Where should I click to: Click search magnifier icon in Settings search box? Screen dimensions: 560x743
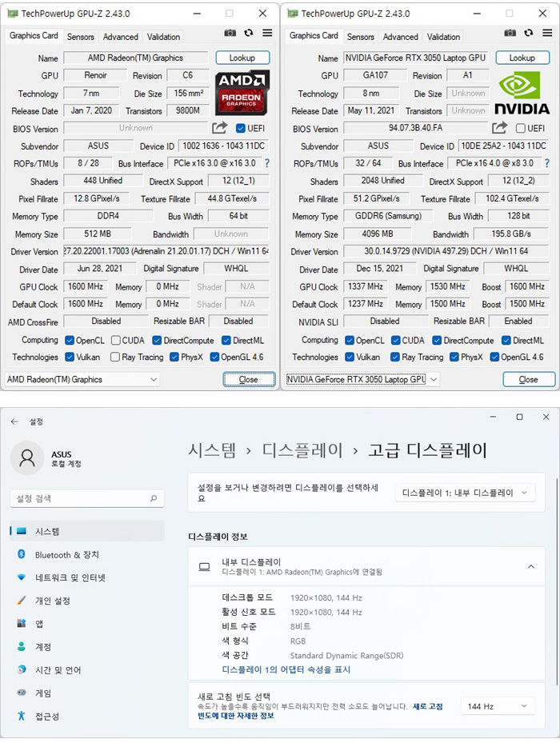(x=154, y=498)
